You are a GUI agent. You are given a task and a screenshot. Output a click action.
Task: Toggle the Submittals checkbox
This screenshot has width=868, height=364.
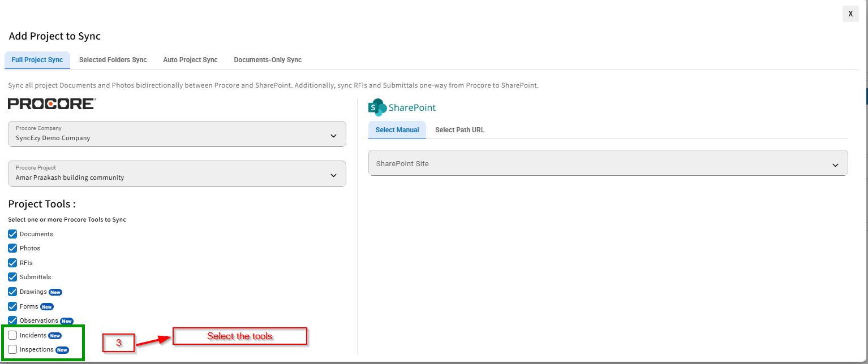[x=12, y=277]
